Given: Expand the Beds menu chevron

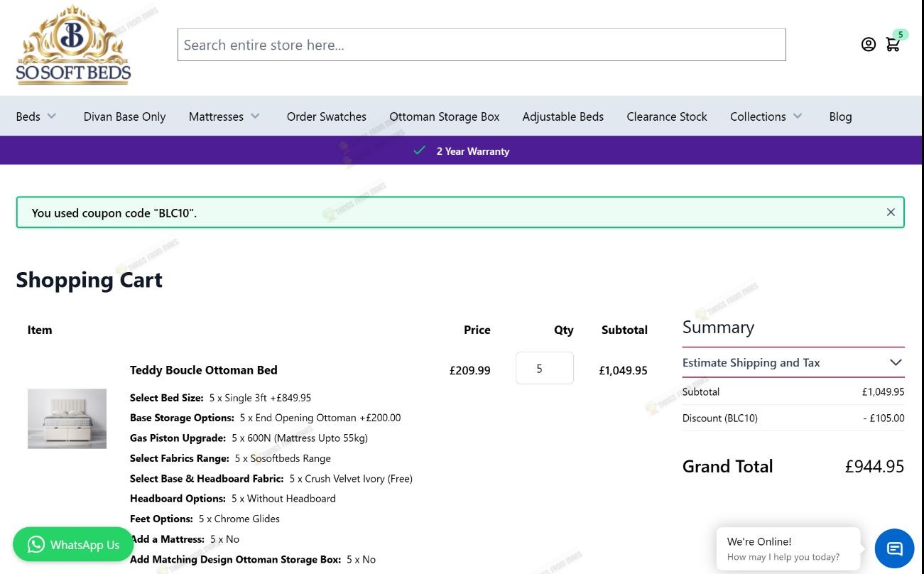Looking at the screenshot, I should click(51, 116).
